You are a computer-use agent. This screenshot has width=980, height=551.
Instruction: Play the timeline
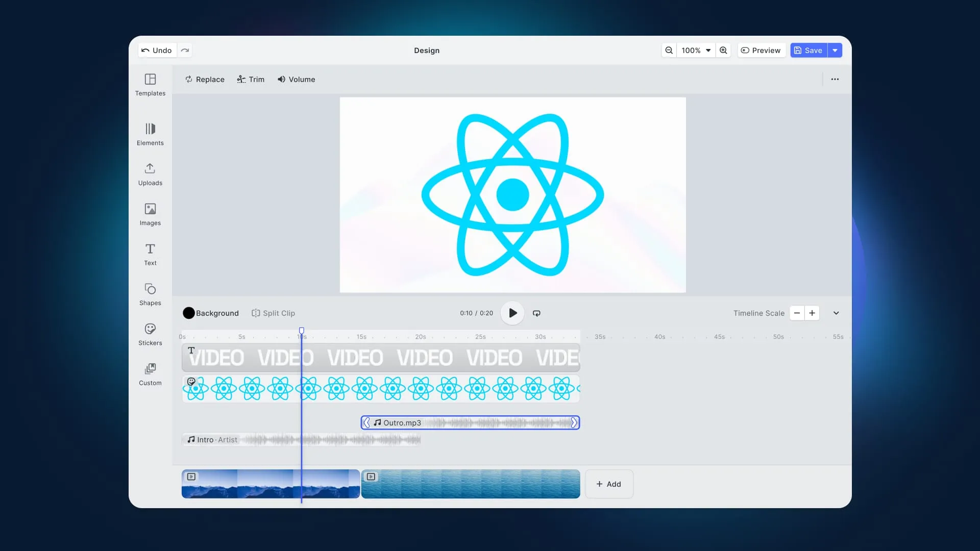pos(512,313)
